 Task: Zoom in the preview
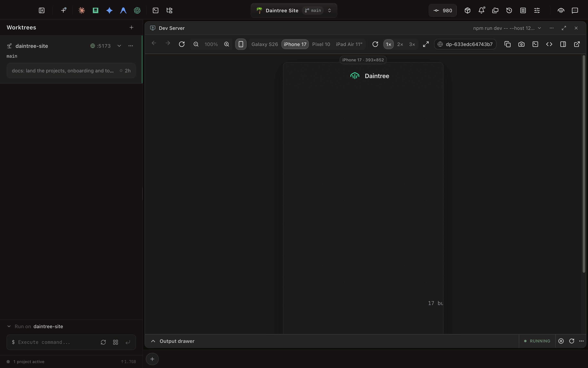[226, 44]
